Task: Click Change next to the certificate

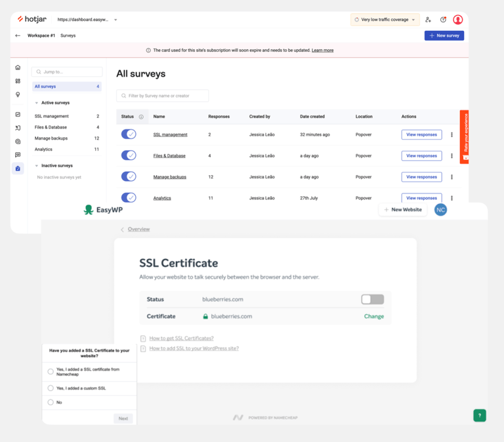Action: 374,316
